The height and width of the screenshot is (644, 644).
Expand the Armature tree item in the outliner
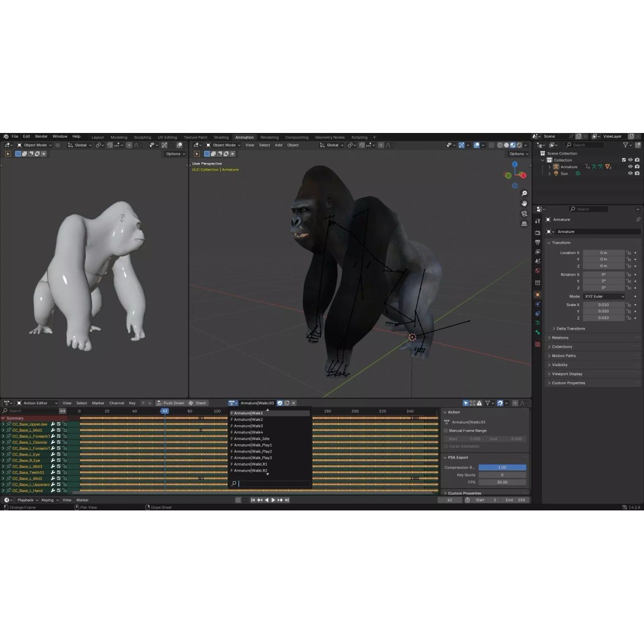550,167
